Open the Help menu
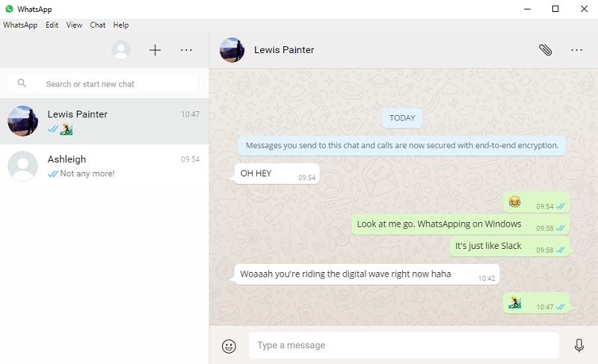 tap(121, 25)
